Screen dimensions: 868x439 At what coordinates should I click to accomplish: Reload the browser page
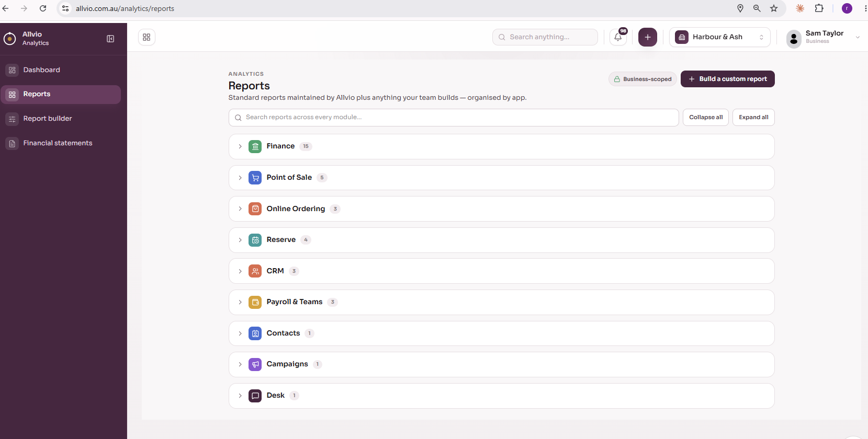point(43,8)
